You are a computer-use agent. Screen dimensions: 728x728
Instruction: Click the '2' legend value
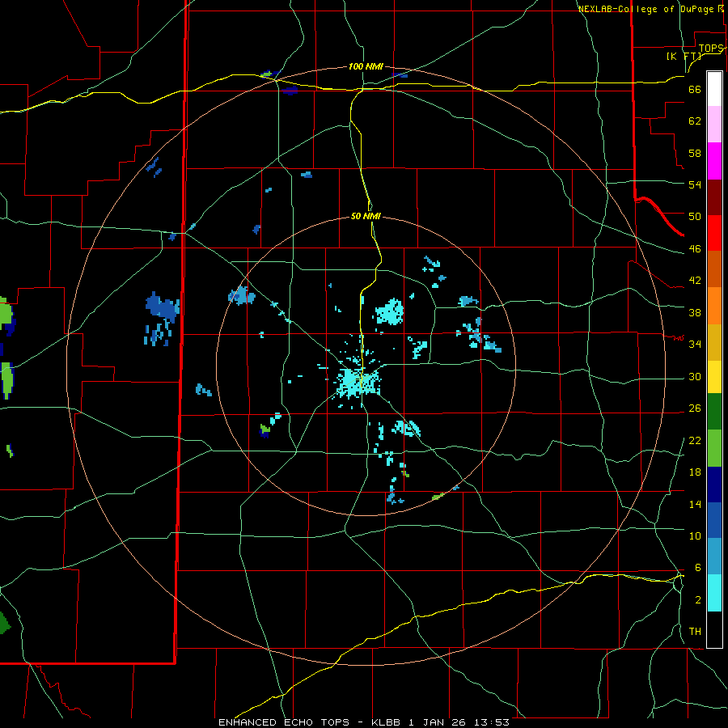click(x=697, y=600)
